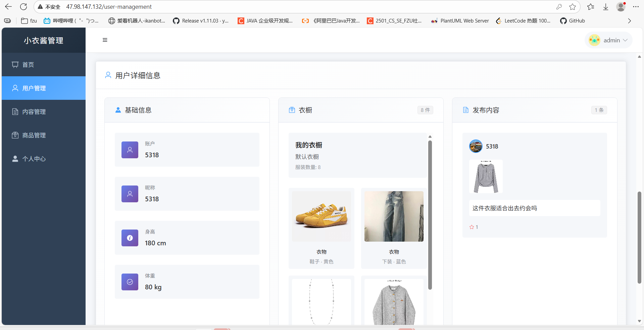Click the 鞋子 · 黄色 label

pyautogui.click(x=321, y=261)
